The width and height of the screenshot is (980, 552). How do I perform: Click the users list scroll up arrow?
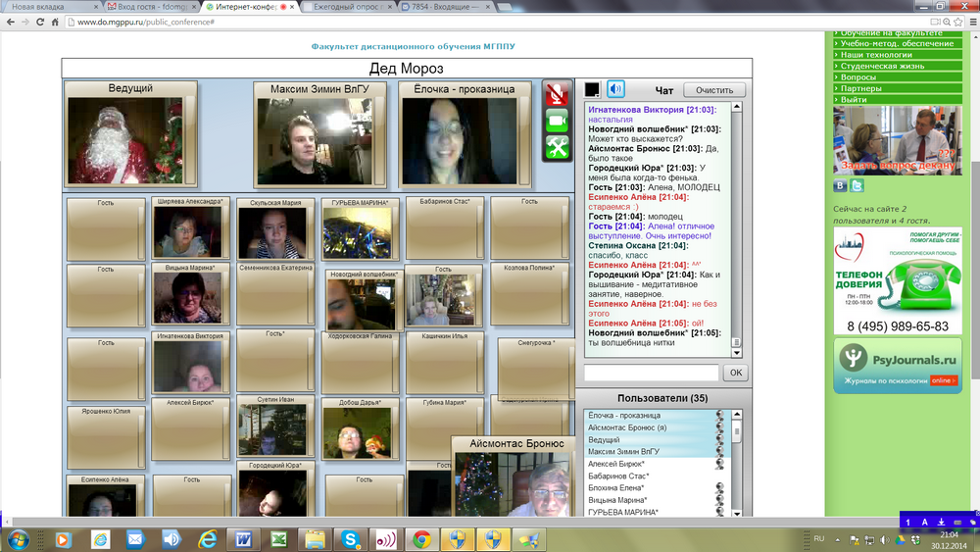click(x=736, y=415)
